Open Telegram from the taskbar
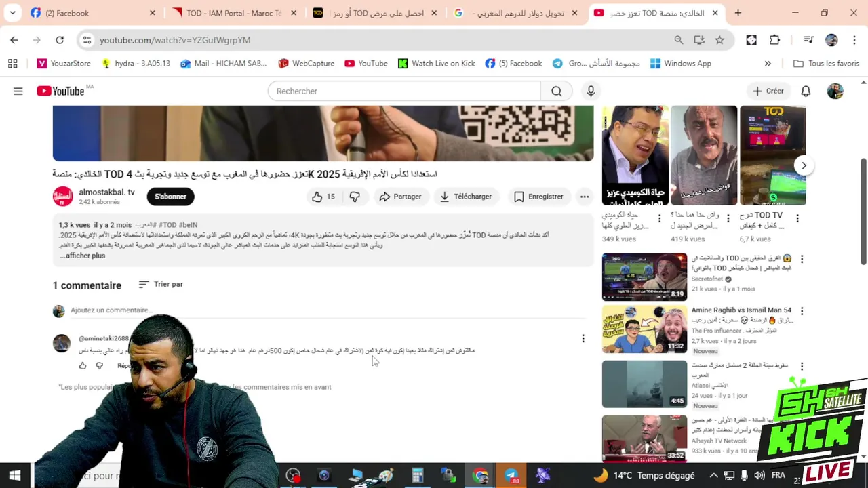The width and height of the screenshot is (868, 488). (511, 476)
